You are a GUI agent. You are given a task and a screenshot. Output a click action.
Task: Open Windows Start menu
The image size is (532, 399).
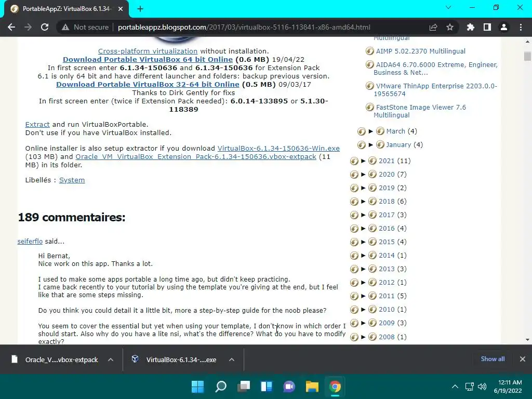pyautogui.click(x=198, y=387)
